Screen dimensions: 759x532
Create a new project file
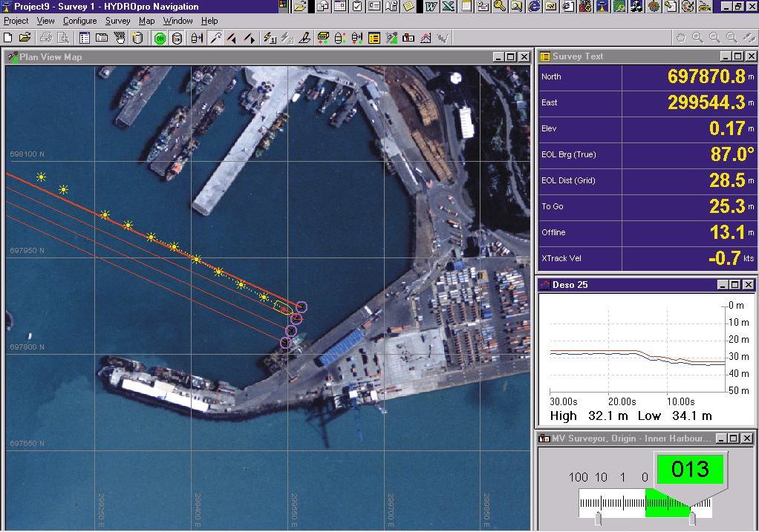[x=7, y=38]
